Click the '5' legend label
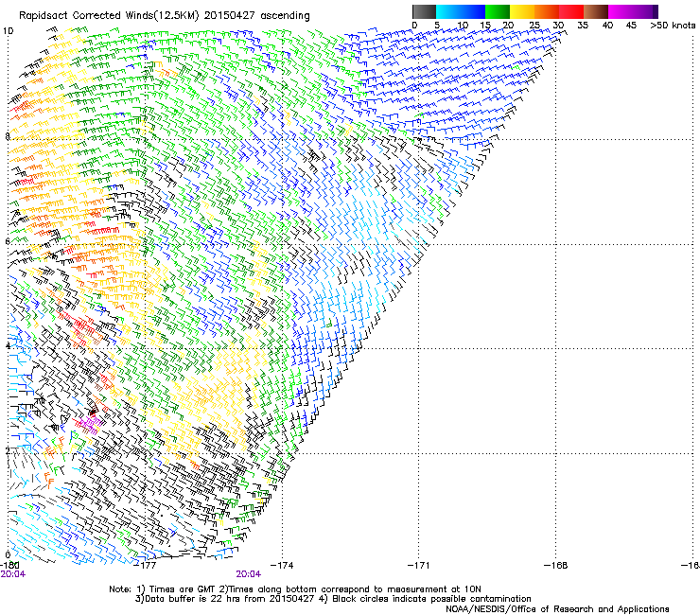 [437, 26]
